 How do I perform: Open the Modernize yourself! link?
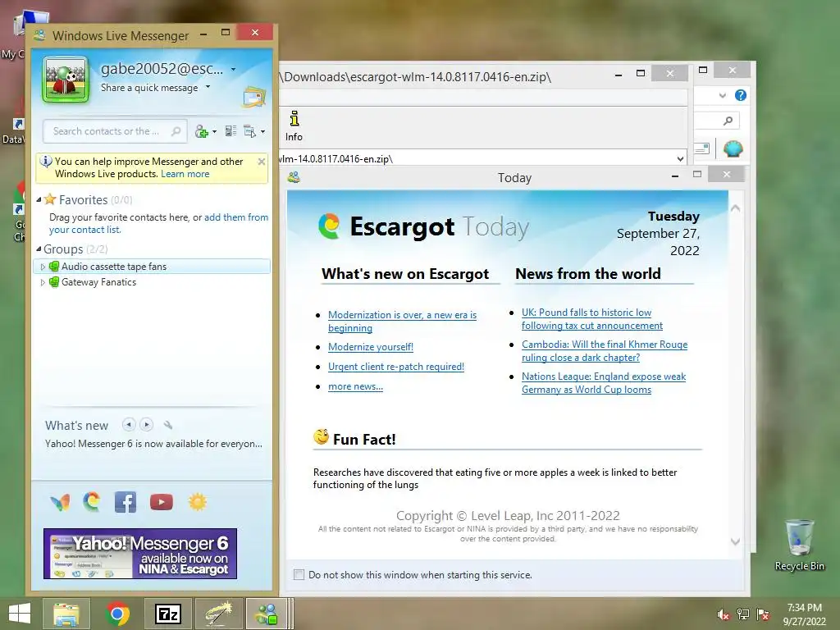pos(371,347)
